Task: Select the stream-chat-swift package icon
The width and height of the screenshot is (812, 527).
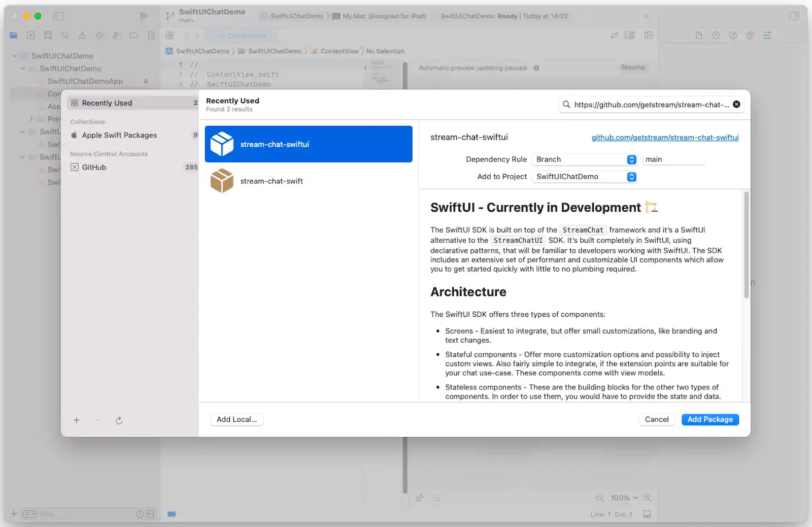Action: point(222,181)
